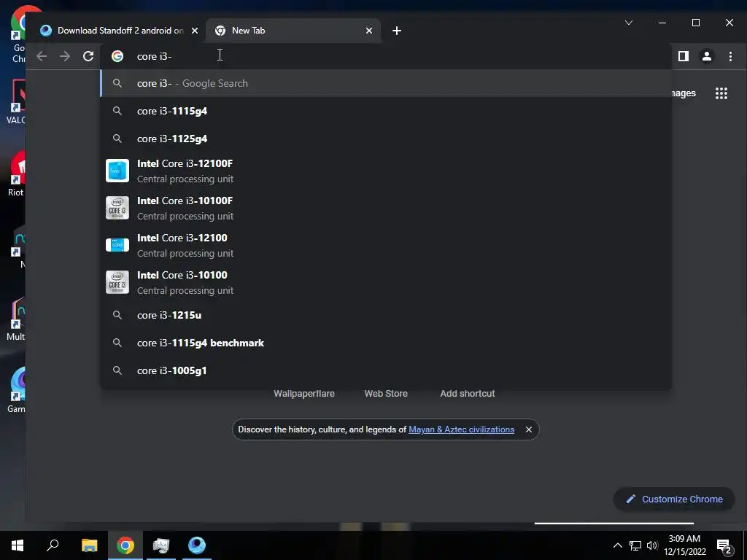The width and height of the screenshot is (747, 560).
Task: Choose suggestion core i3-1115g4
Action: [386, 111]
